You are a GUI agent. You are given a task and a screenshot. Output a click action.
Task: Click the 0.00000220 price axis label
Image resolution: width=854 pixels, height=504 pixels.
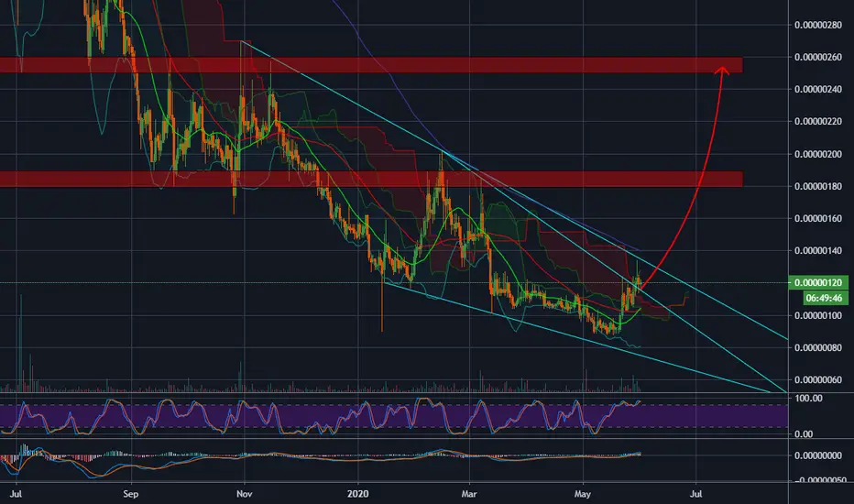817,121
